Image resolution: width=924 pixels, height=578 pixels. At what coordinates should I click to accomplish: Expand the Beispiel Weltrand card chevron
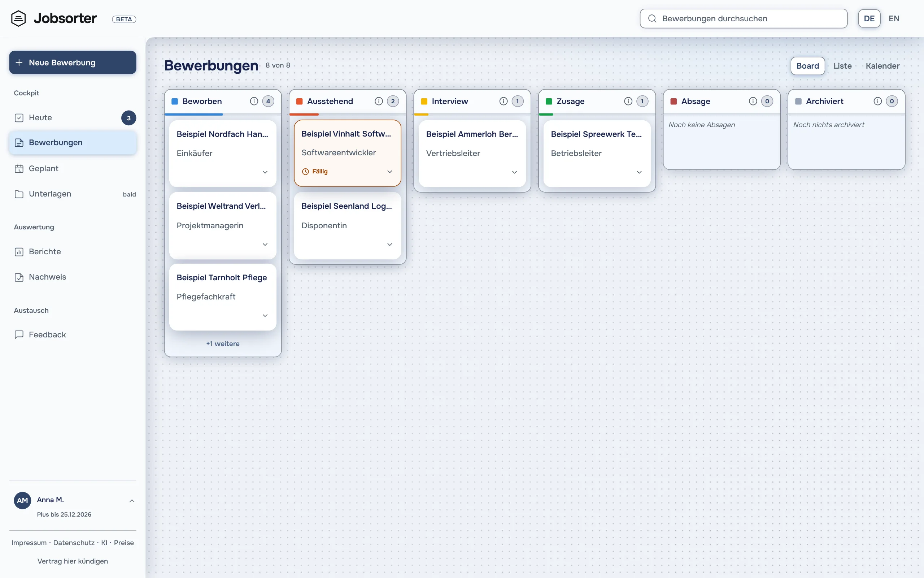pos(265,244)
